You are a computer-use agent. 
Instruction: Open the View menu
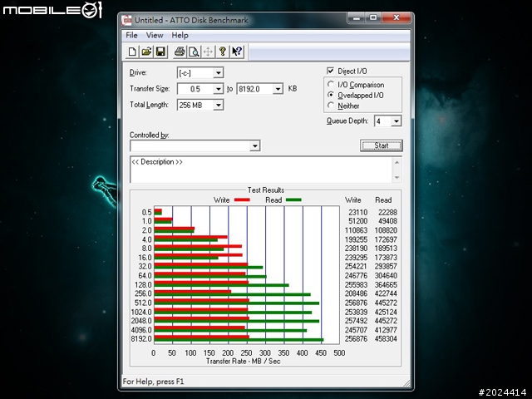pyautogui.click(x=155, y=35)
